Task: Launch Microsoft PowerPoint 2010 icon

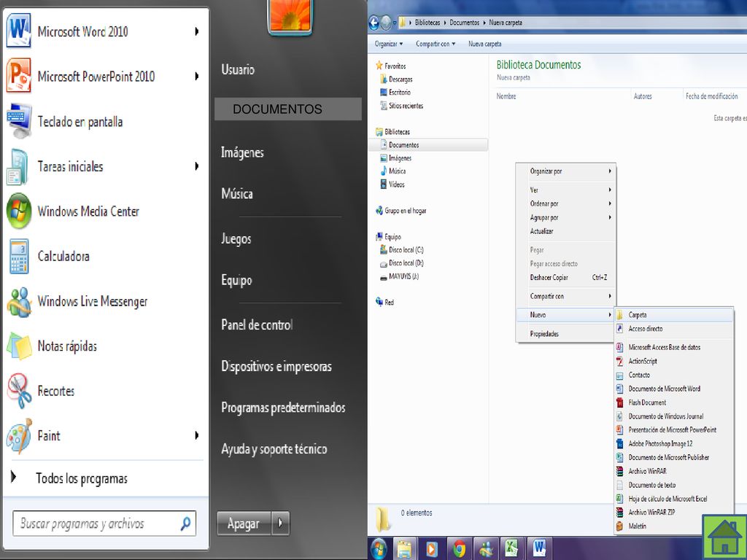Action: (x=18, y=76)
